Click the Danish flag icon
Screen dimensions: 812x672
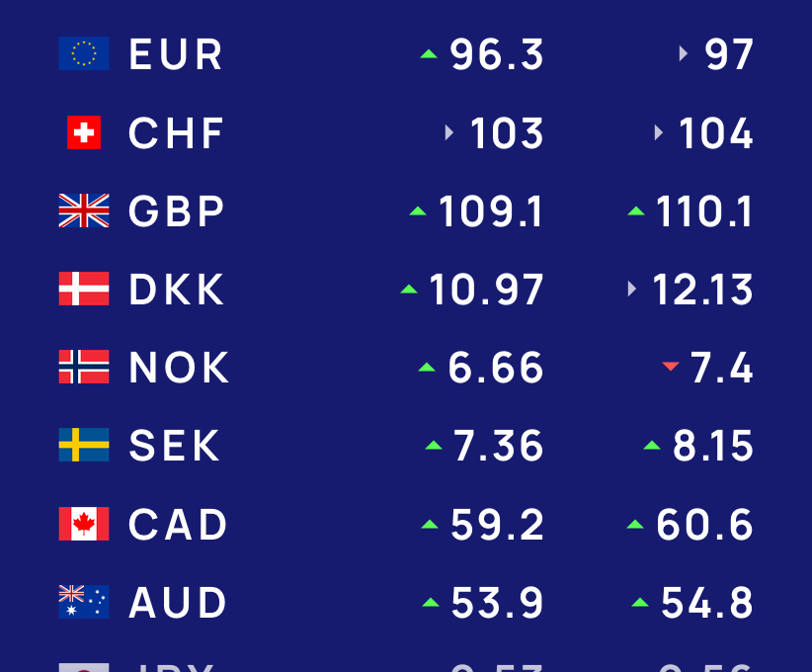[x=84, y=289]
